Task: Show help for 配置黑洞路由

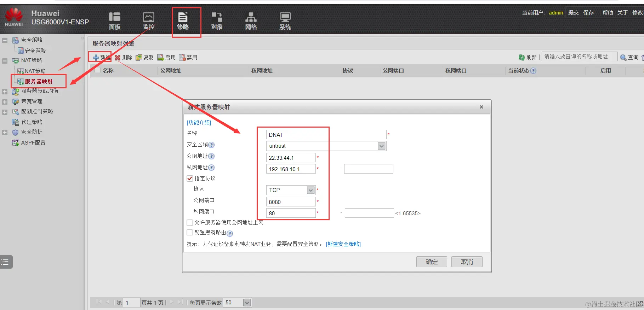Action: click(230, 233)
